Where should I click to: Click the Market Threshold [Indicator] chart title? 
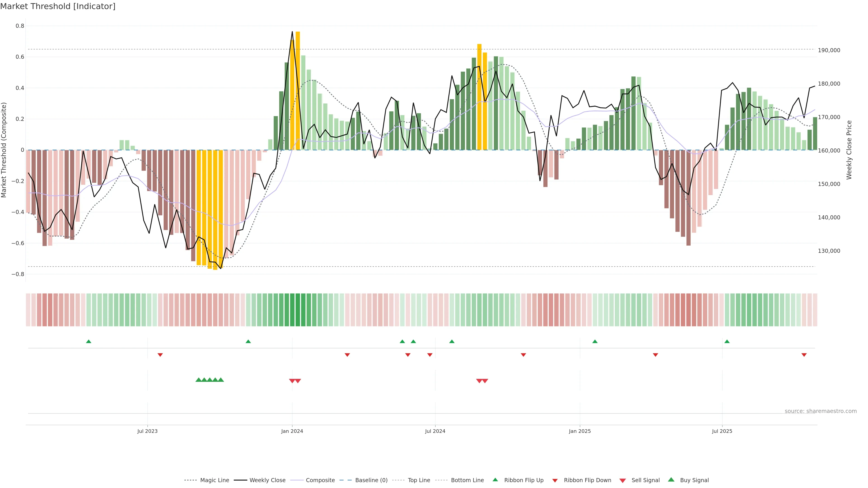click(x=58, y=6)
